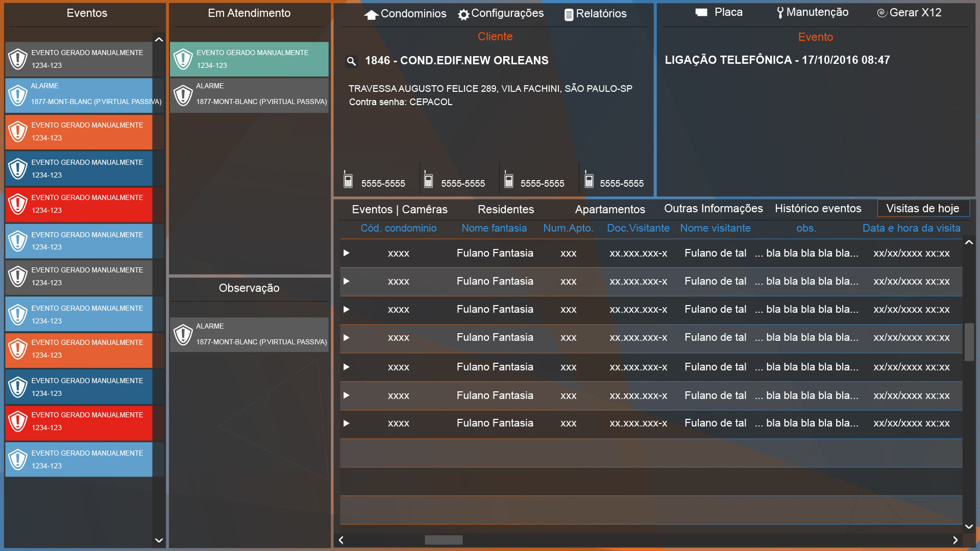Screen dimensions: 980x551
Task: Click the horizontal scrollbar thumb
Action: coord(444,540)
